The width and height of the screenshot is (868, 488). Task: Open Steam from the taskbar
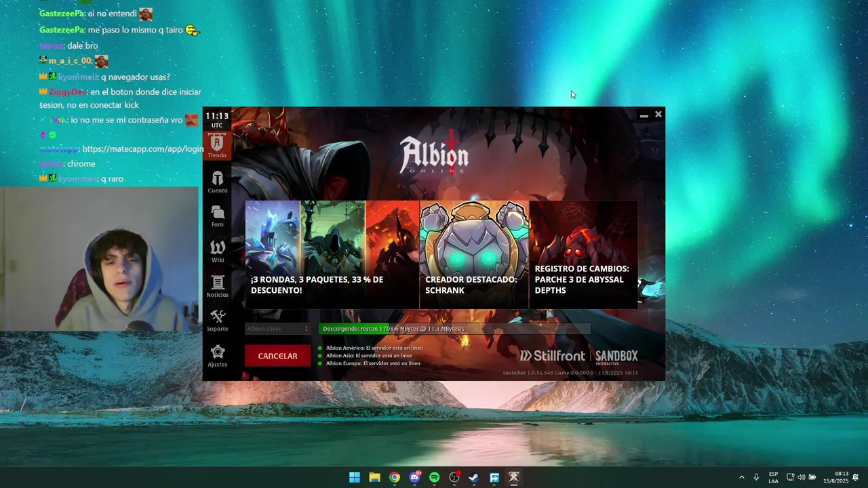(x=474, y=477)
